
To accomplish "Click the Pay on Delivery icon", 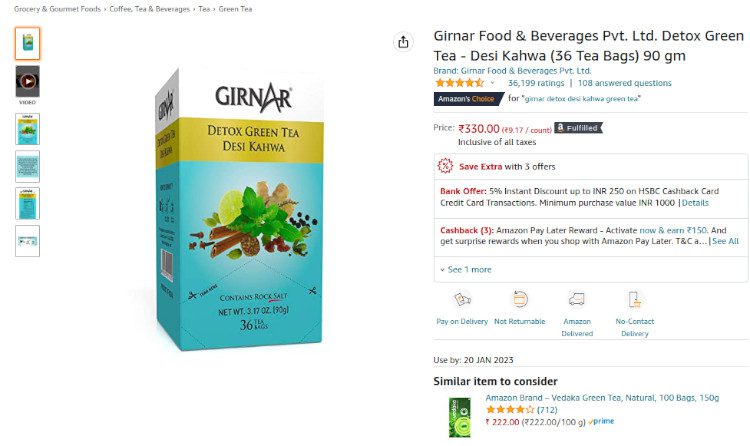I will tap(462, 300).
